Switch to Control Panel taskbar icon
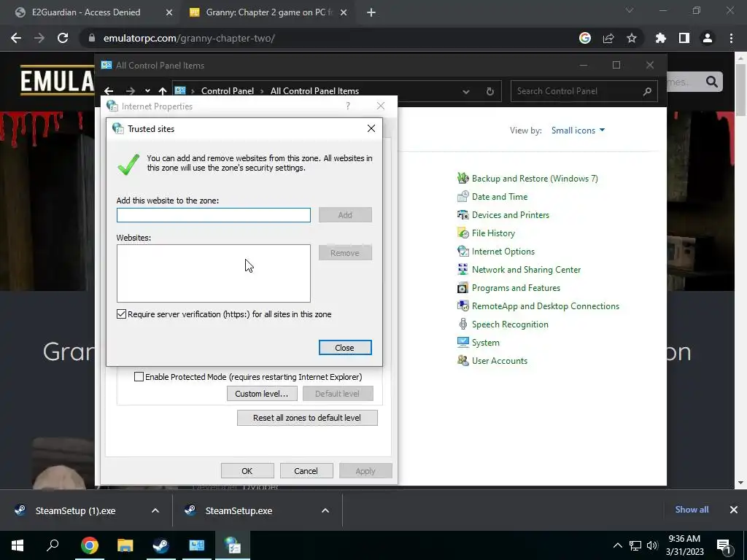 [197, 545]
